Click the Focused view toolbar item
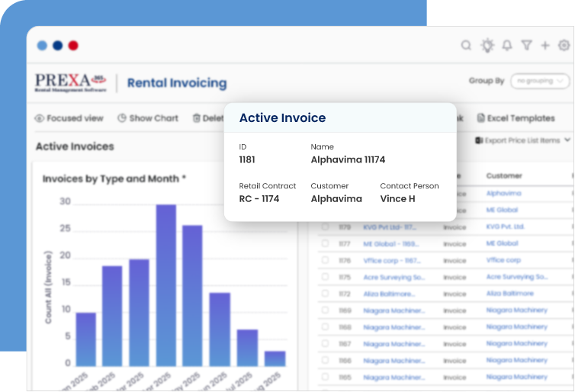The width and height of the screenshot is (575, 392). 69,118
